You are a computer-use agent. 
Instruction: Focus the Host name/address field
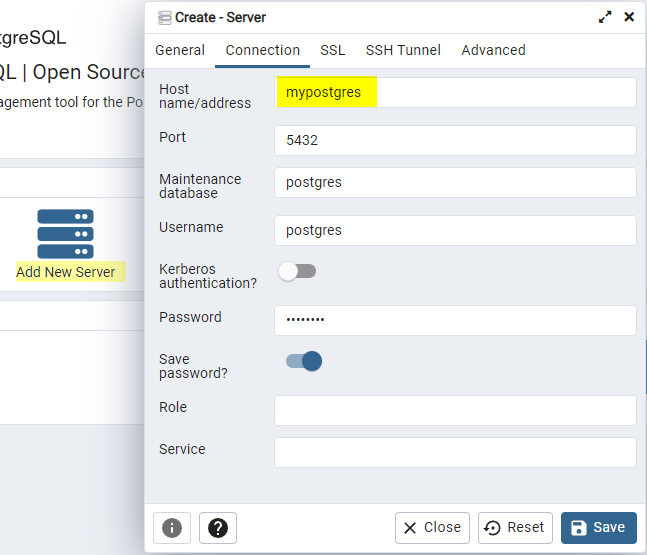click(455, 93)
